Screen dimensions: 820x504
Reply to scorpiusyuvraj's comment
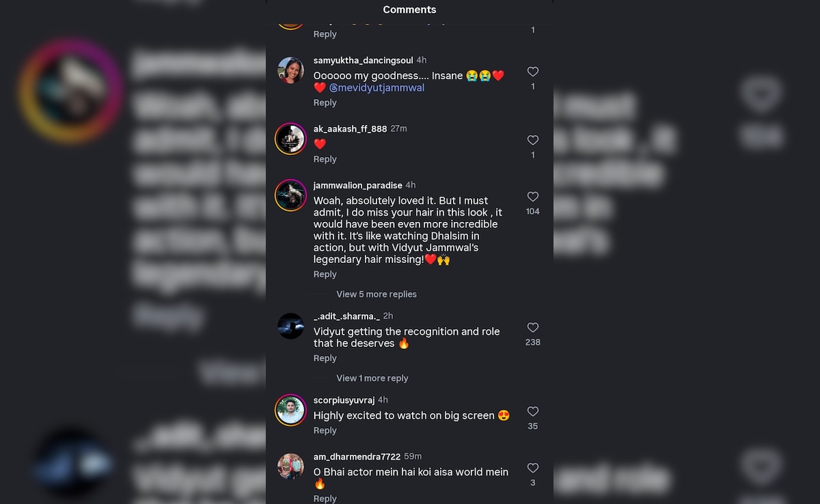tap(325, 431)
